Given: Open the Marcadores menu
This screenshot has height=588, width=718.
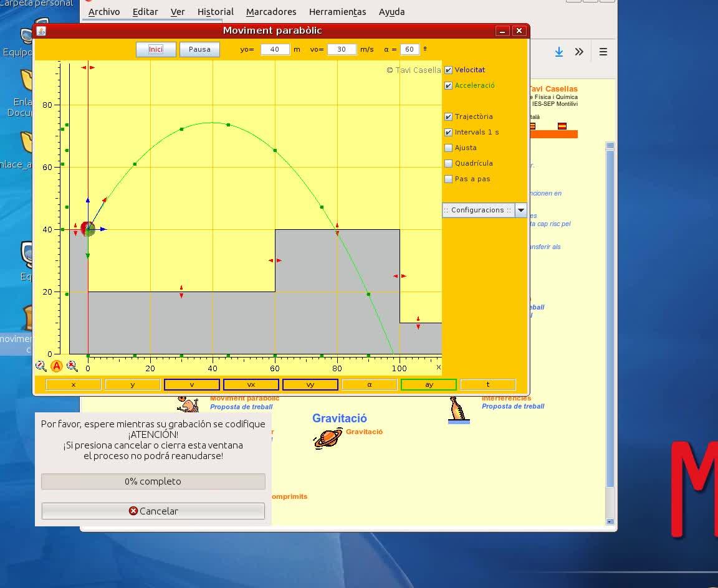Looking at the screenshot, I should click(271, 12).
